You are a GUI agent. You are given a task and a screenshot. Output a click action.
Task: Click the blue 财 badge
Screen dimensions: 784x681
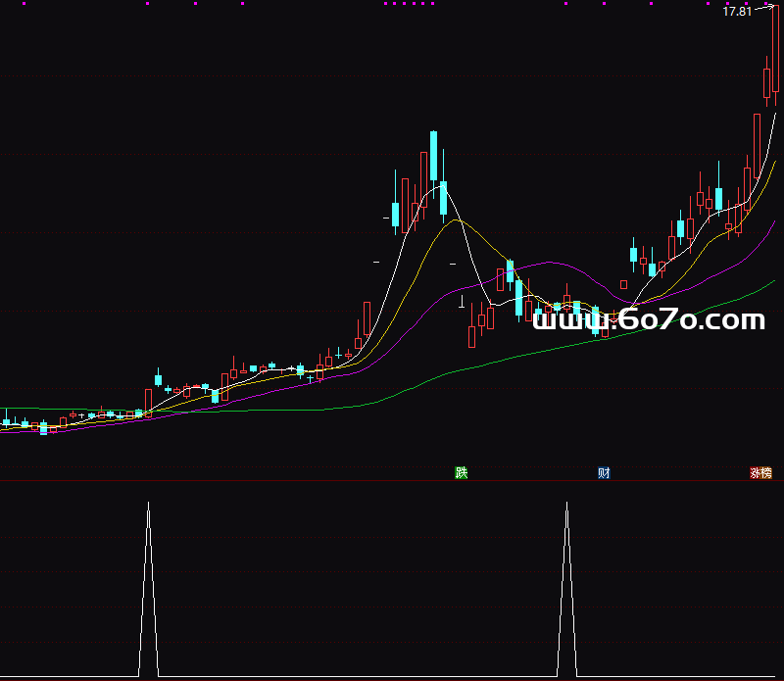(605, 473)
